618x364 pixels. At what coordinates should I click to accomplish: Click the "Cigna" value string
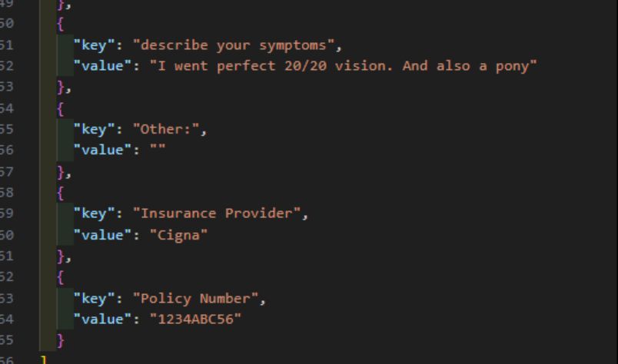pyautogui.click(x=178, y=235)
